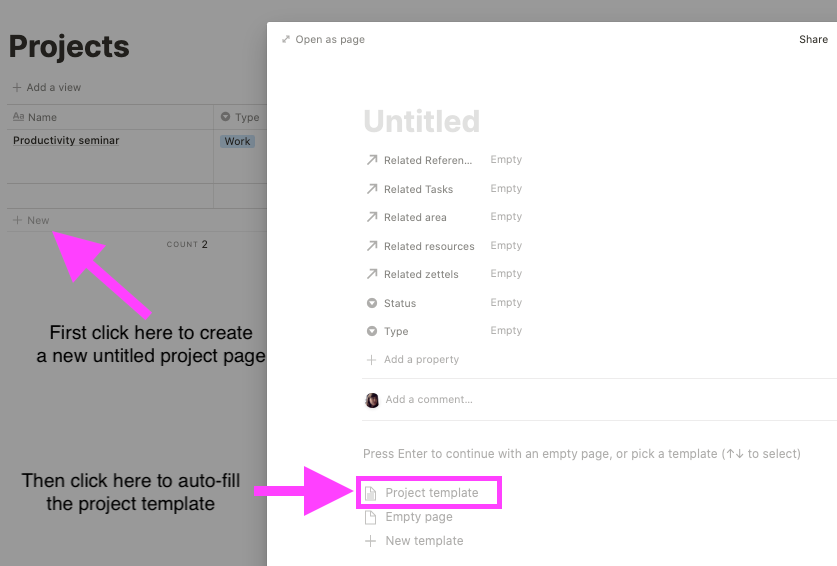
Task: Open the Status value dropdown
Action: [x=506, y=303]
